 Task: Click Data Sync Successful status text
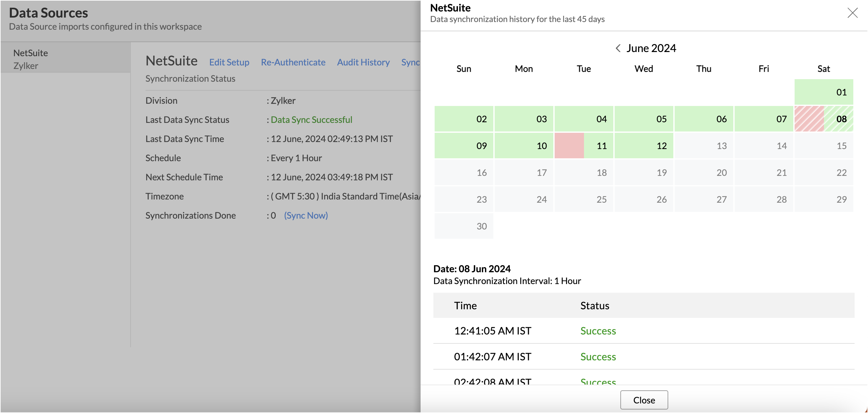[x=311, y=120]
